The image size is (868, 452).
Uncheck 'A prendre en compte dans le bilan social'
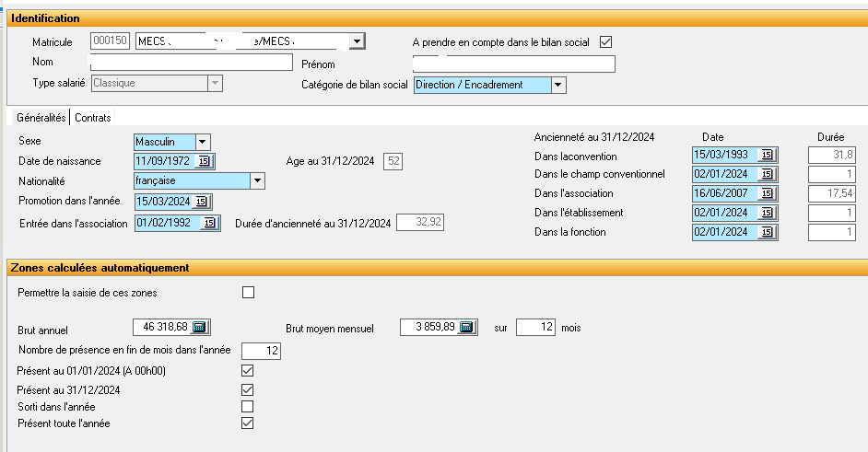(x=605, y=41)
